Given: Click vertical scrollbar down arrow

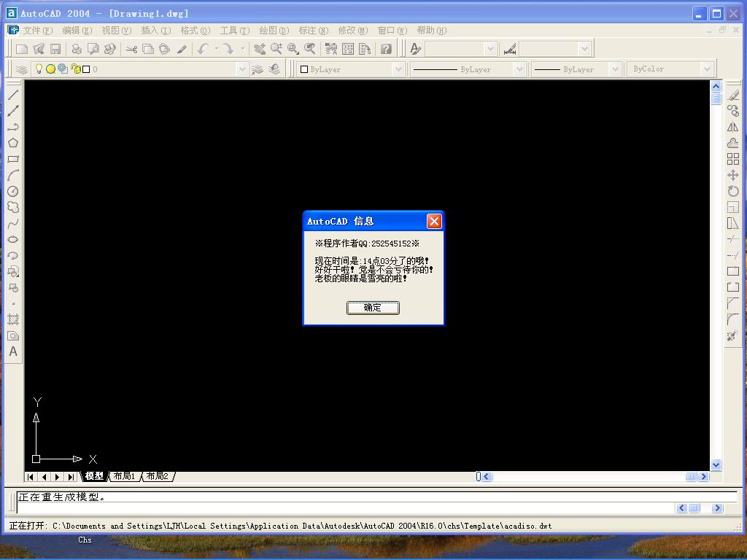Looking at the screenshot, I should pyautogui.click(x=716, y=464).
